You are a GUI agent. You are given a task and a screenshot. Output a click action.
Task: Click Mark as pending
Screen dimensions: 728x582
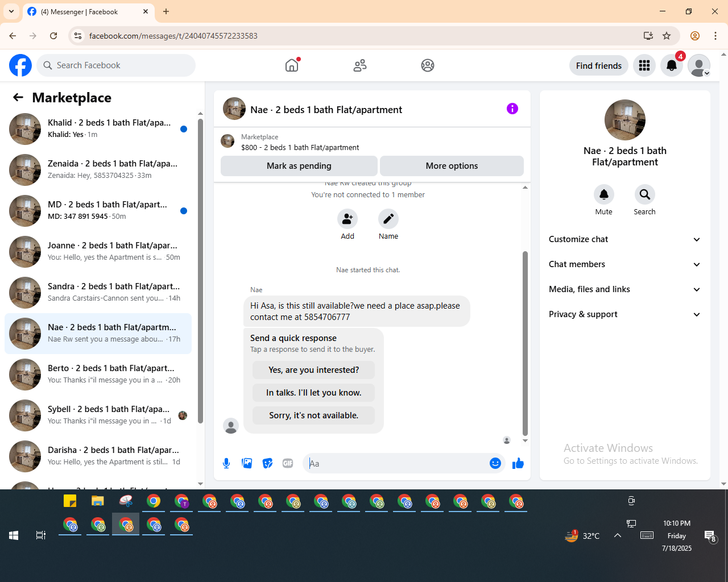pyautogui.click(x=299, y=166)
